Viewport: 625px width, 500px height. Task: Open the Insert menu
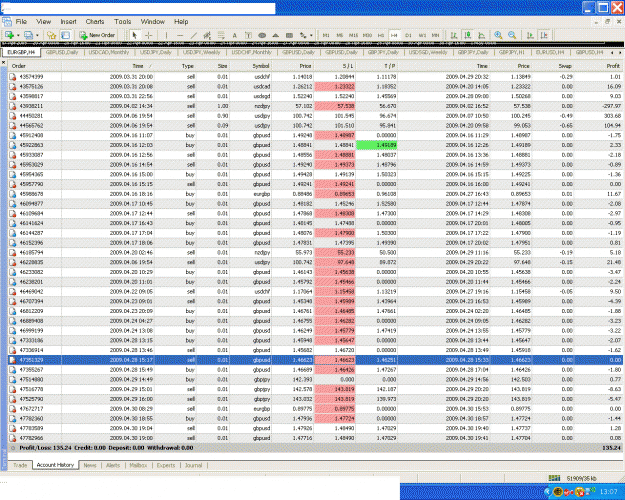tap(69, 22)
